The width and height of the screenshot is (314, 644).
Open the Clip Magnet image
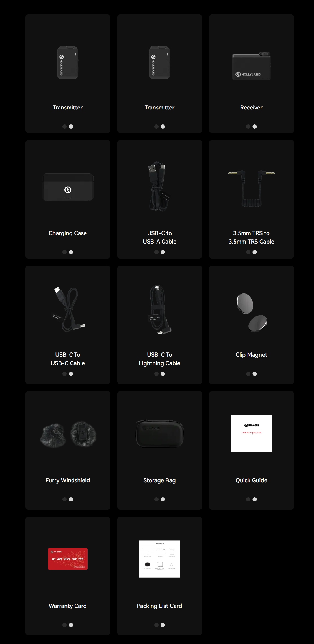(252, 313)
